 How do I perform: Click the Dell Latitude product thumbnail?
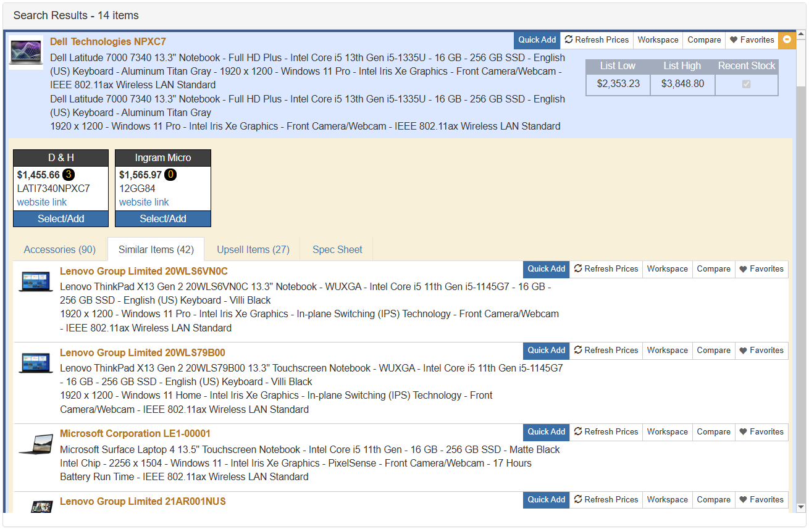pyautogui.click(x=26, y=52)
